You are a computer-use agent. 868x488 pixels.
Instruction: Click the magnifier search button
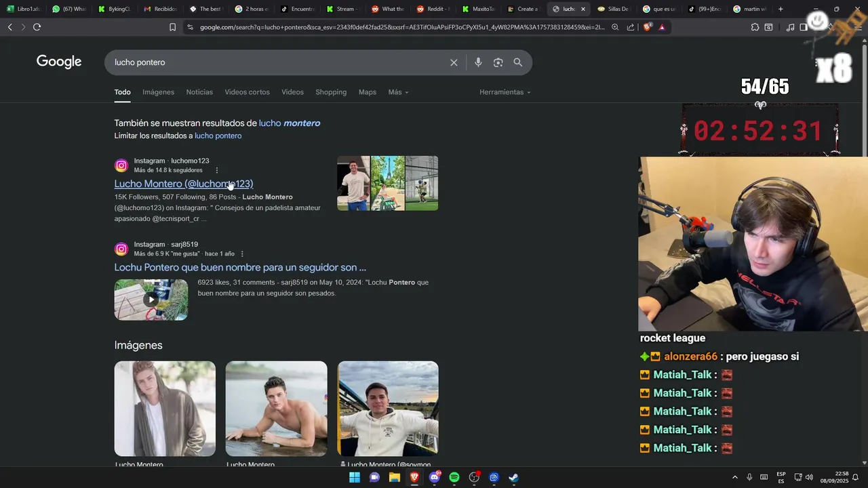(518, 62)
